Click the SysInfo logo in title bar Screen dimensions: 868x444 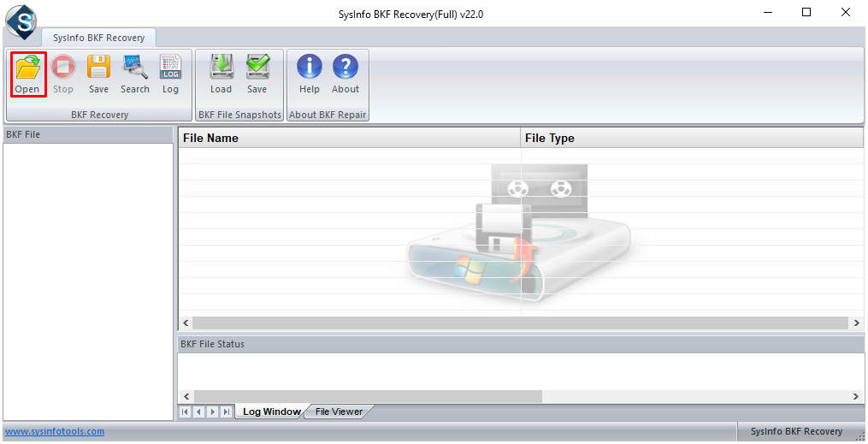tap(22, 21)
